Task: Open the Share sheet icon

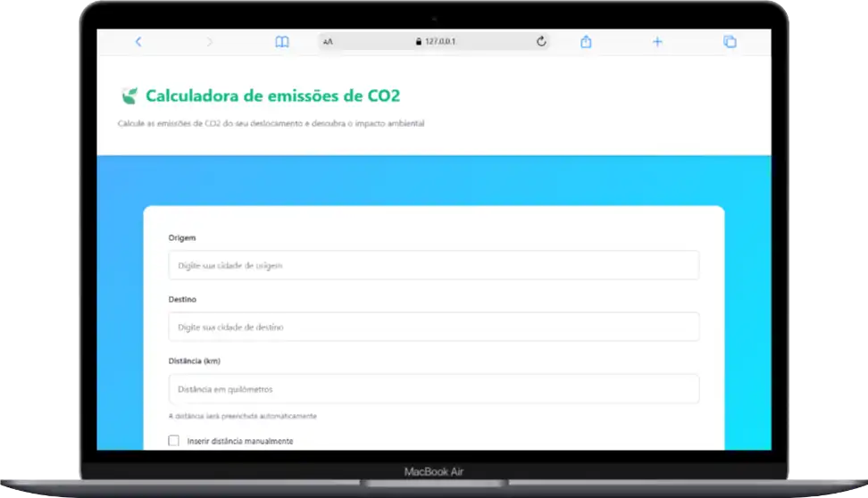Action: (x=586, y=42)
